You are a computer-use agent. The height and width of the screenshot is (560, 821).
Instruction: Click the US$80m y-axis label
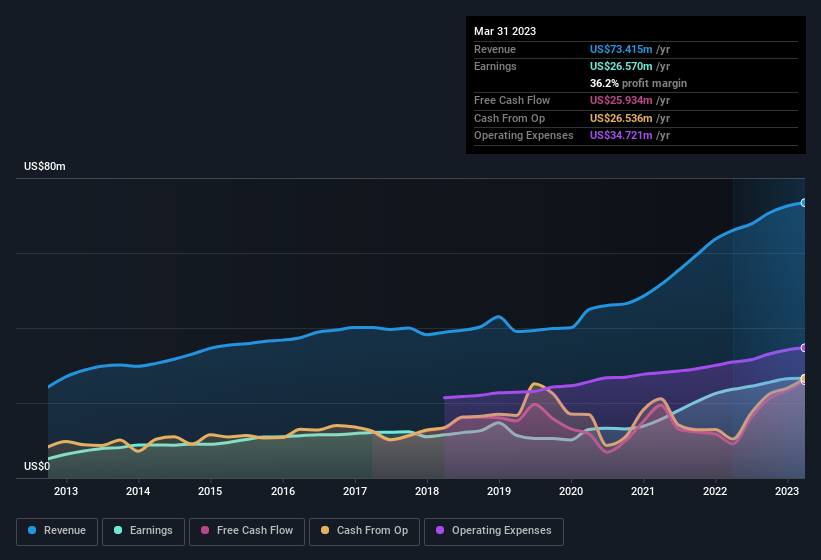(x=45, y=167)
